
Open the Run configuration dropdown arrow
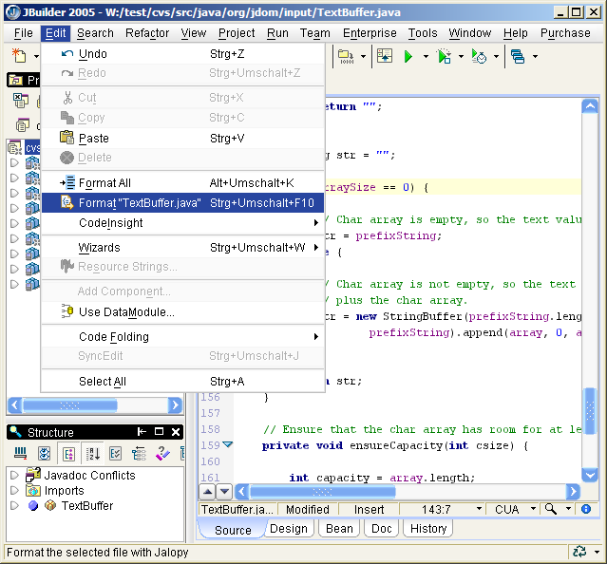(425, 57)
